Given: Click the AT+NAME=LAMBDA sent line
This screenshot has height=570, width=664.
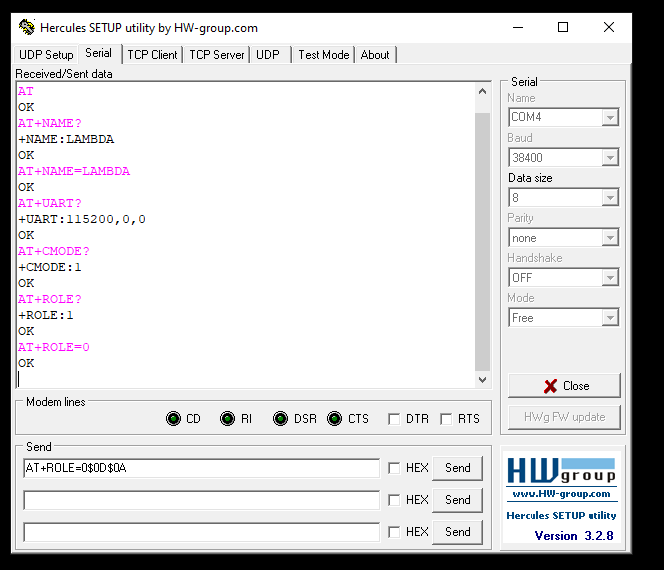Looking at the screenshot, I should [x=74, y=171].
